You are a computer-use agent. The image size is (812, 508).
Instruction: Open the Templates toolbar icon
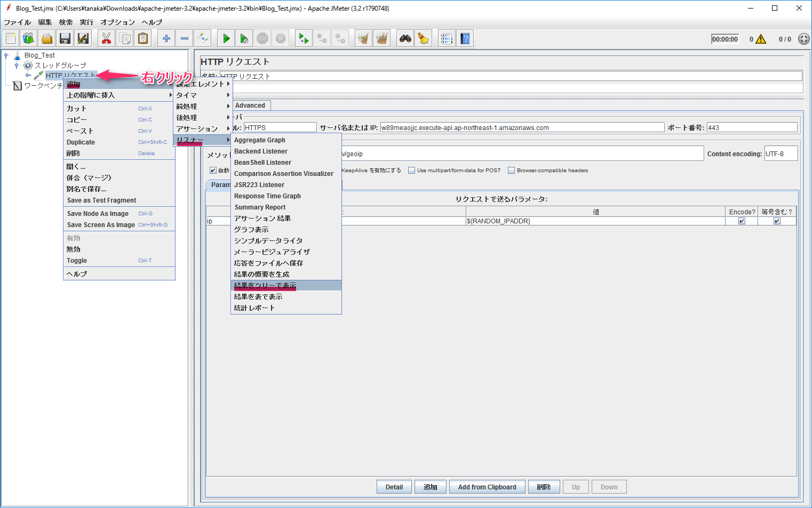pyautogui.click(x=29, y=38)
